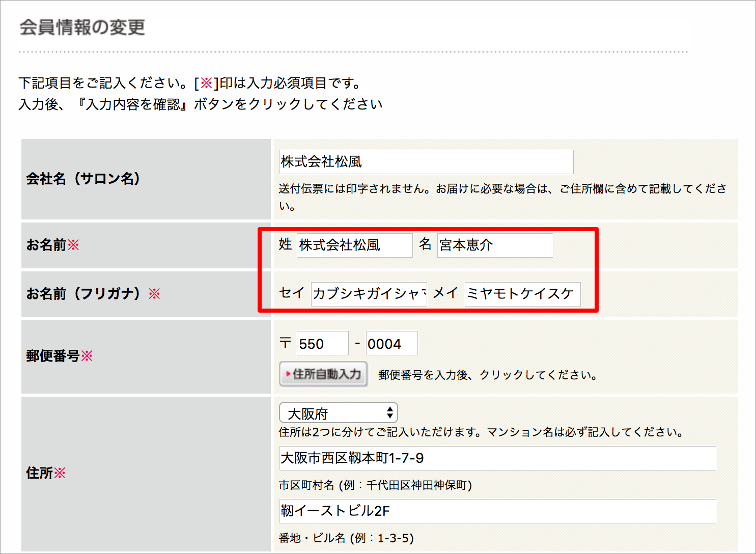Open the 大阪府 prefecture dropdown
This screenshot has width=756, height=554.
tap(338, 412)
